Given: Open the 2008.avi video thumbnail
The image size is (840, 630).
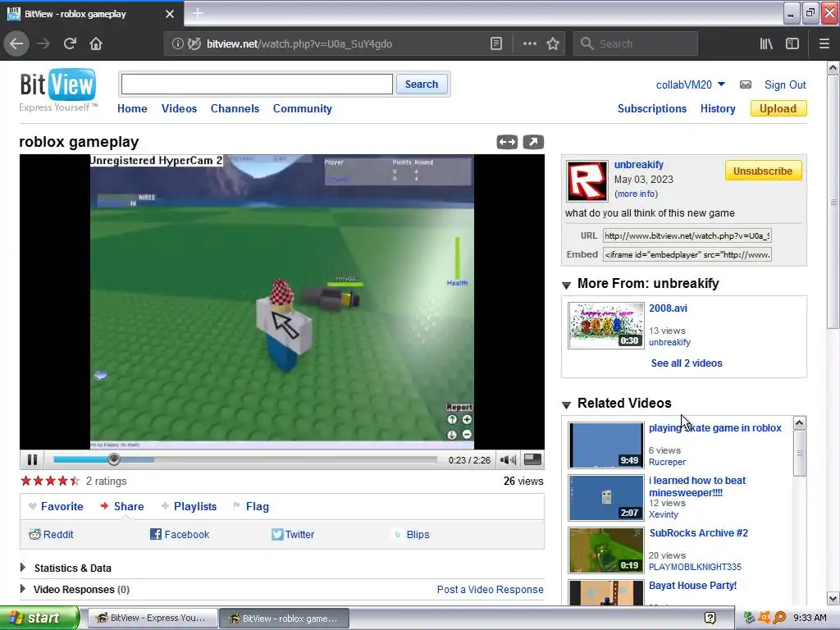Looking at the screenshot, I should [606, 326].
